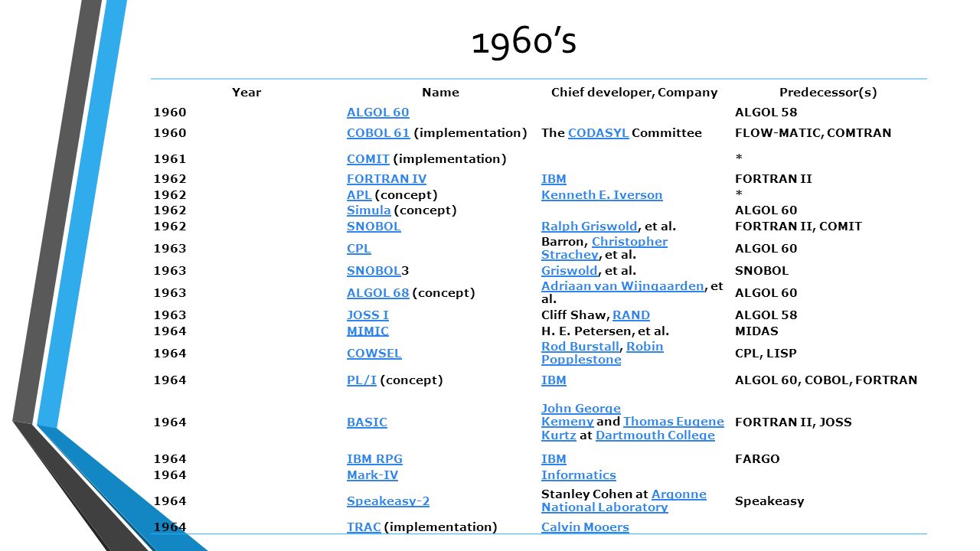Select the ALGOL 60, COBOL, FORTRAN cell
The height and width of the screenshot is (551, 980).
click(x=826, y=380)
